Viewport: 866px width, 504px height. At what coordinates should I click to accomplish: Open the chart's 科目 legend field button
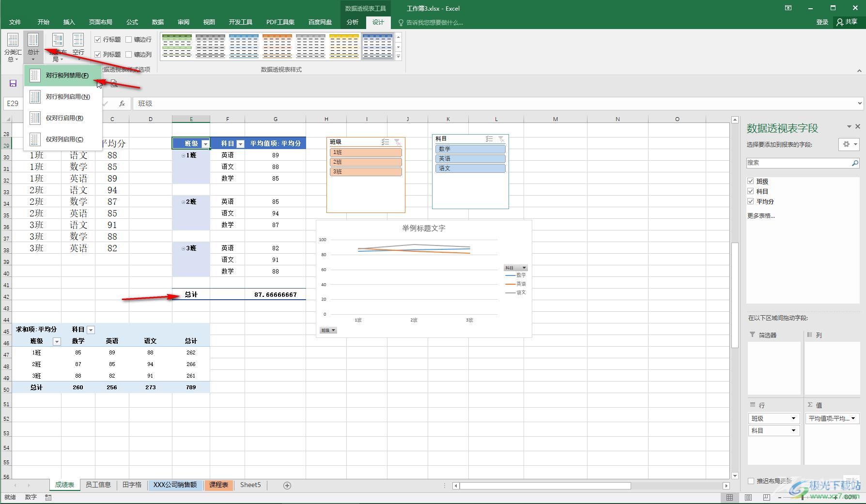pyautogui.click(x=515, y=268)
